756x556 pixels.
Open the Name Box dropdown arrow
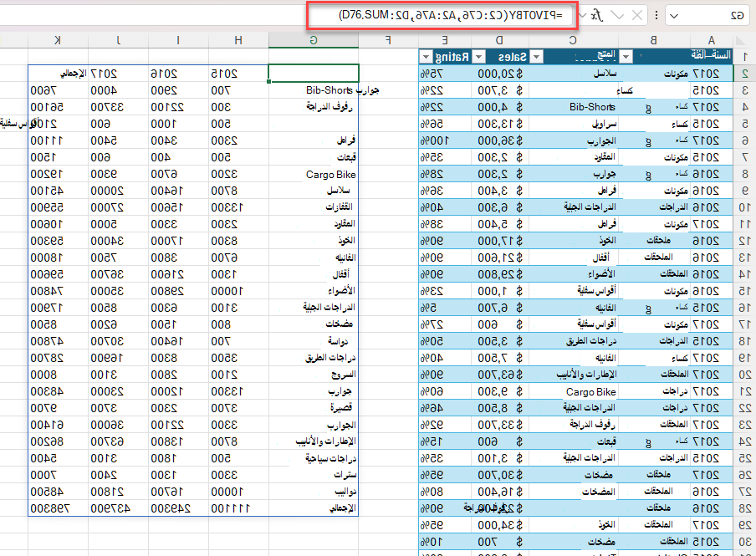pyautogui.click(x=674, y=16)
